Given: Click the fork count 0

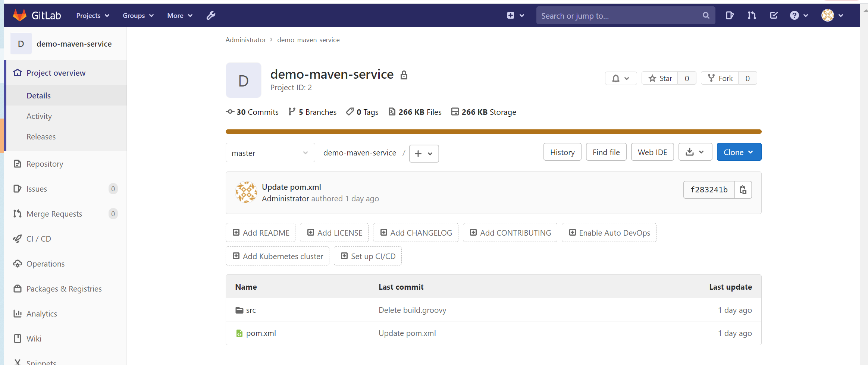Looking at the screenshot, I should tap(748, 78).
